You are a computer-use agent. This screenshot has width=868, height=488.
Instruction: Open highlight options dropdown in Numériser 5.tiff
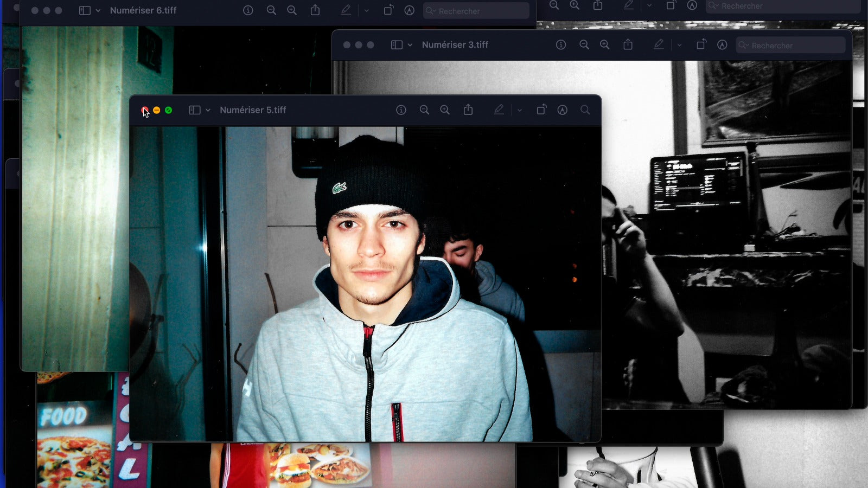(519, 110)
